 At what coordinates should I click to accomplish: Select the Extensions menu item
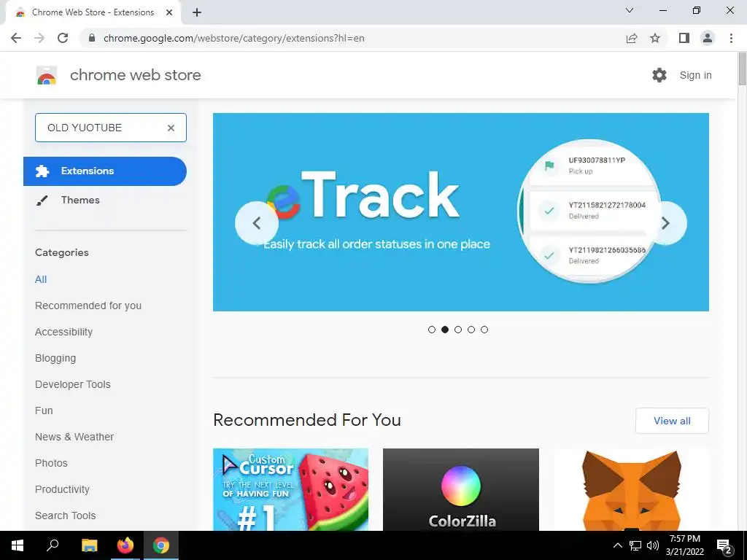point(105,171)
